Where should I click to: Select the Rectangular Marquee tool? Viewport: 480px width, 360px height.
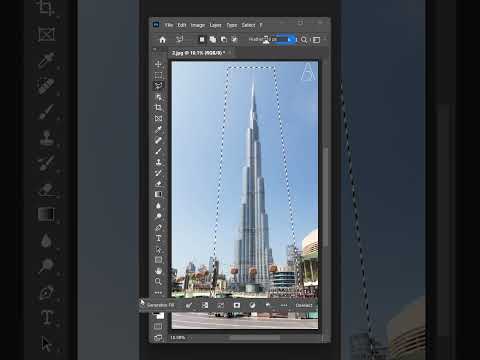158,75
